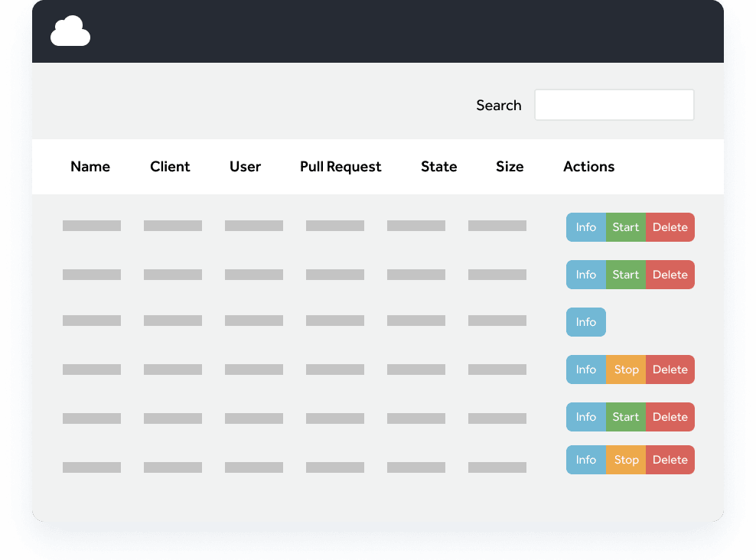Viewport: 756px width, 560px height.
Task: View Info for the second row
Action: tap(585, 274)
